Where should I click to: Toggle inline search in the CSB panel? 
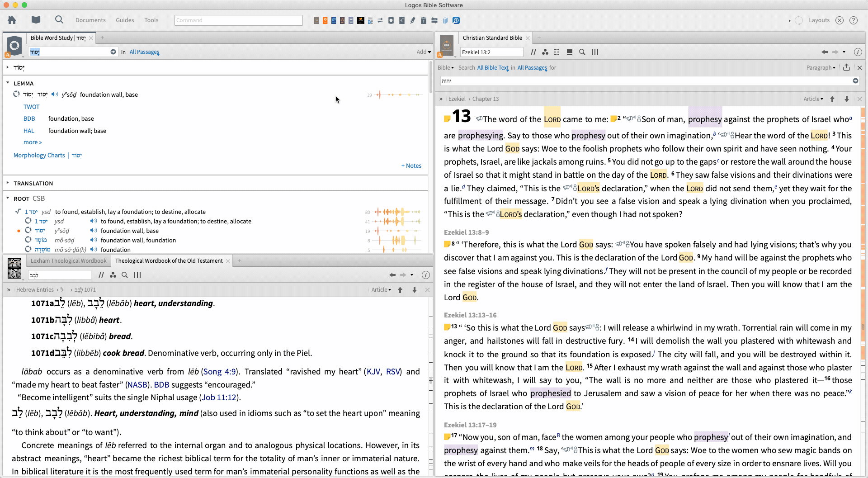(582, 52)
